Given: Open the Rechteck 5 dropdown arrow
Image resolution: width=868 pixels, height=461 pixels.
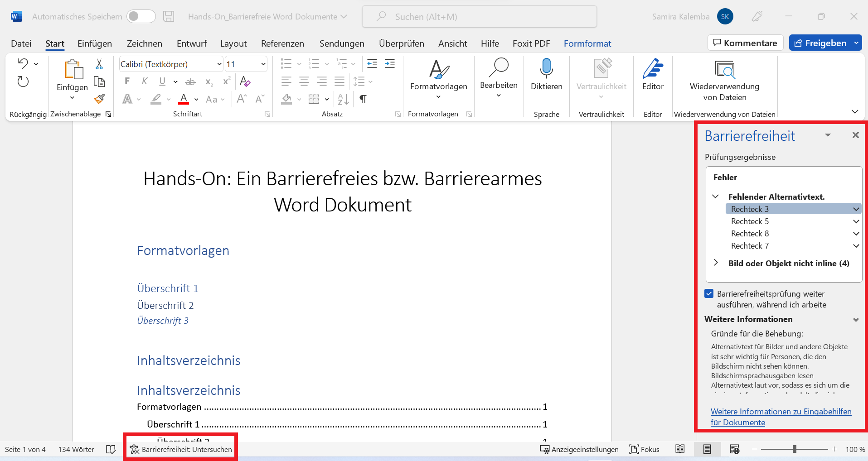Looking at the screenshot, I should [856, 221].
